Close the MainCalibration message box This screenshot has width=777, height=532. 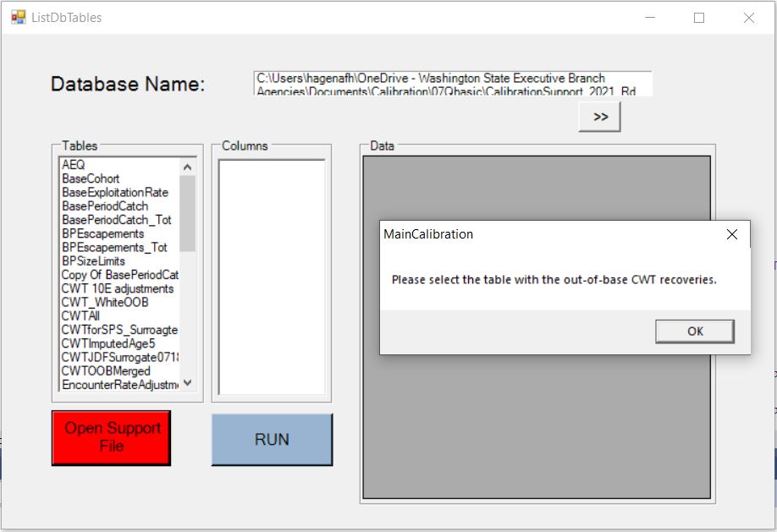tap(732, 234)
